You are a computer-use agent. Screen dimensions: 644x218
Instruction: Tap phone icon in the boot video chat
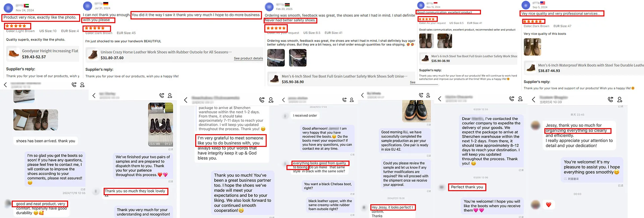(x=162, y=96)
